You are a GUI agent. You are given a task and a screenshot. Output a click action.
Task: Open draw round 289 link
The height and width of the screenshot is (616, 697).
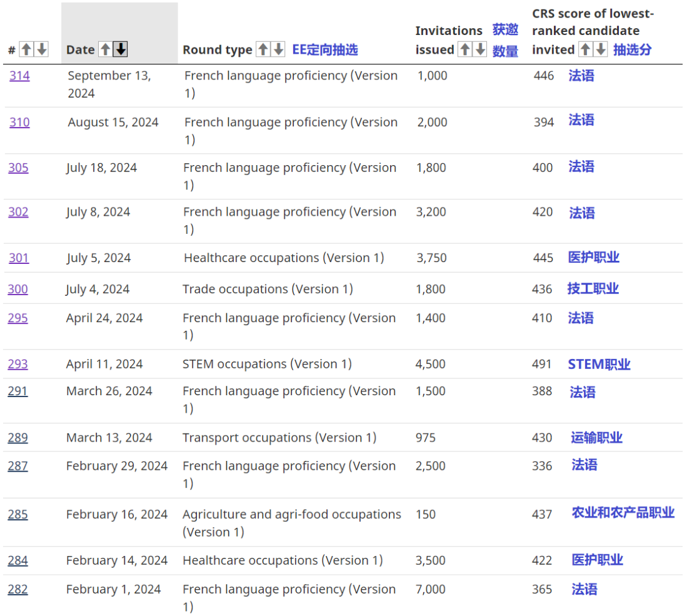coord(18,438)
